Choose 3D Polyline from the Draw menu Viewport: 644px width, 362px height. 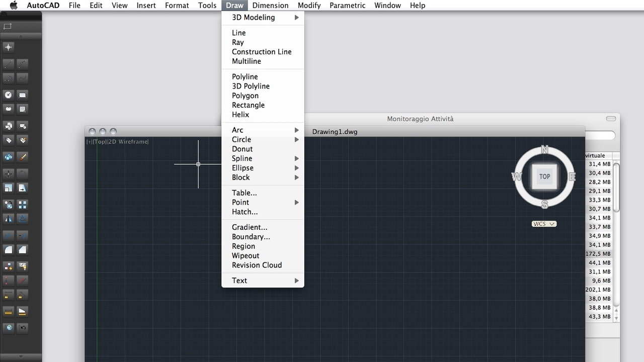click(x=263, y=86)
